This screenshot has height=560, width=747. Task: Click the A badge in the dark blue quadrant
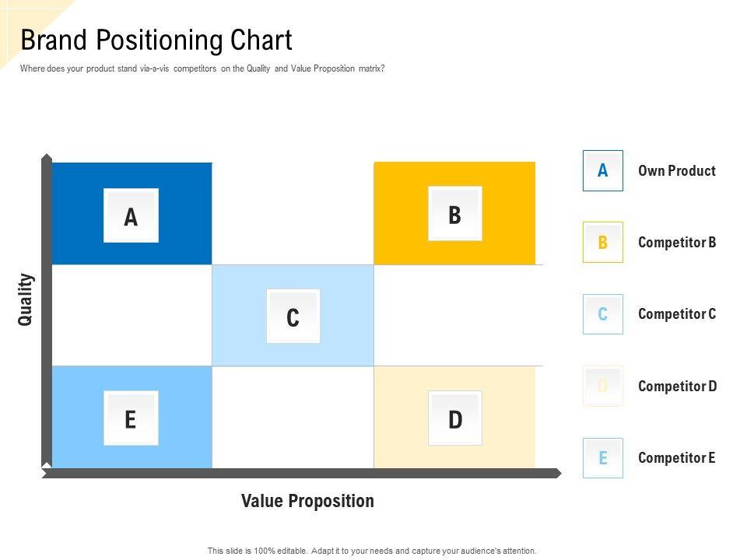[x=131, y=215]
